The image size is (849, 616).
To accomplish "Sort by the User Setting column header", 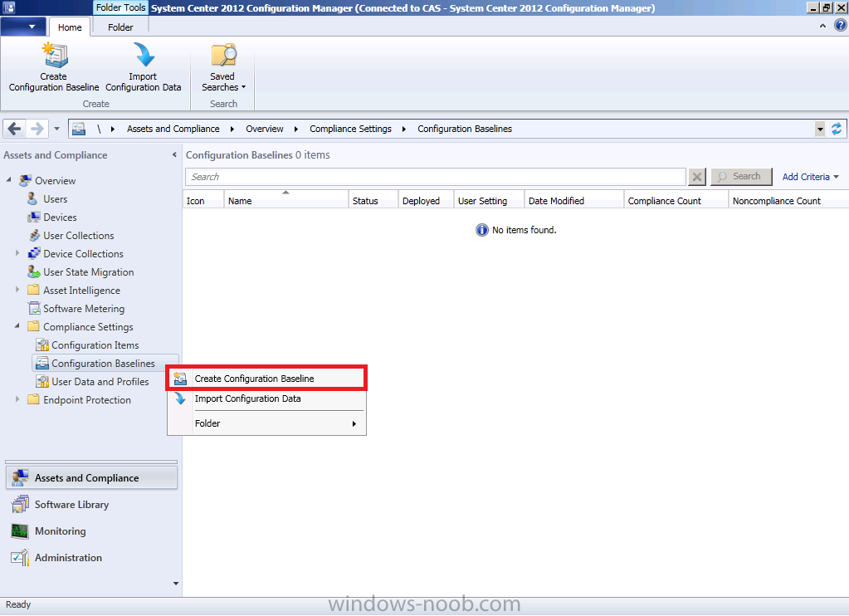I will click(x=489, y=200).
